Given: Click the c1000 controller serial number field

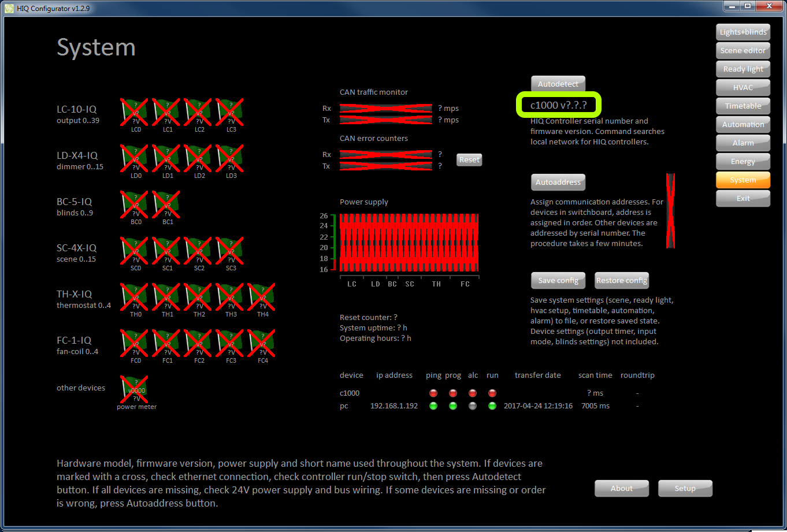Looking at the screenshot, I should point(558,105).
